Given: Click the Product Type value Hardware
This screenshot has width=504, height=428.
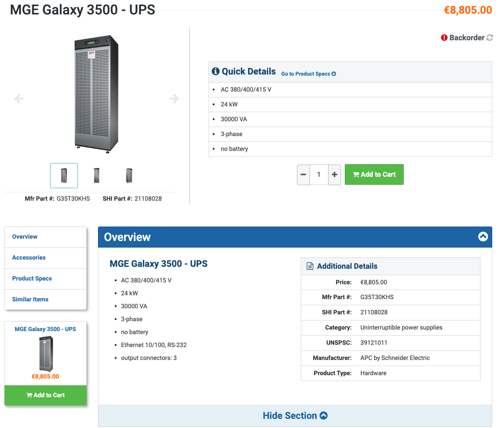Looking at the screenshot, I should pos(373,373).
